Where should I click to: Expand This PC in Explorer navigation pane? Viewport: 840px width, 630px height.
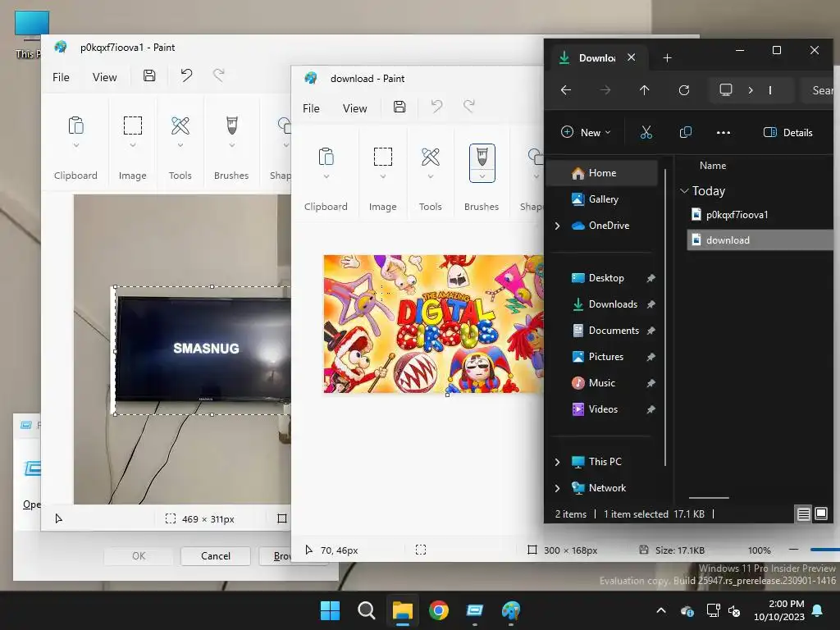point(557,462)
